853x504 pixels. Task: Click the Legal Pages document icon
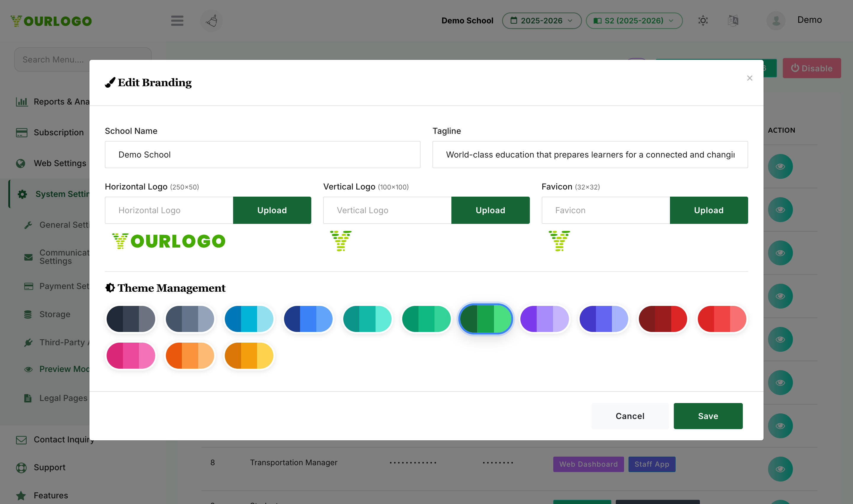point(28,398)
